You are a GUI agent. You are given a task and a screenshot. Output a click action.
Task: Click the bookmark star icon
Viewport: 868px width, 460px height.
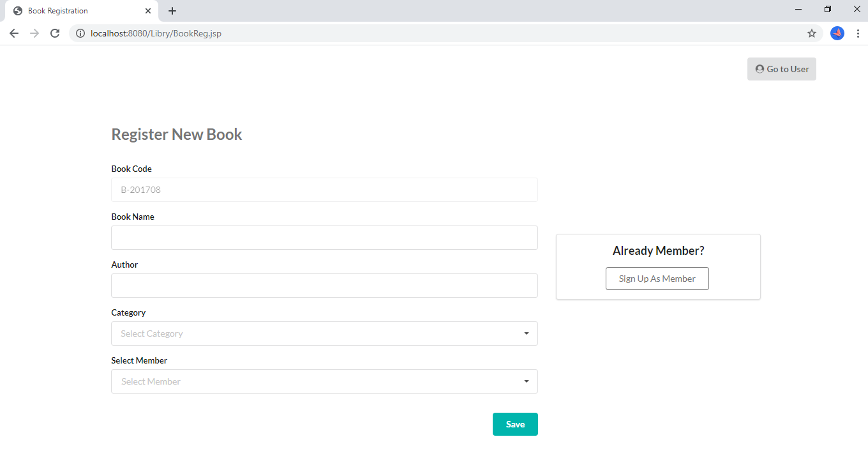pyautogui.click(x=811, y=33)
